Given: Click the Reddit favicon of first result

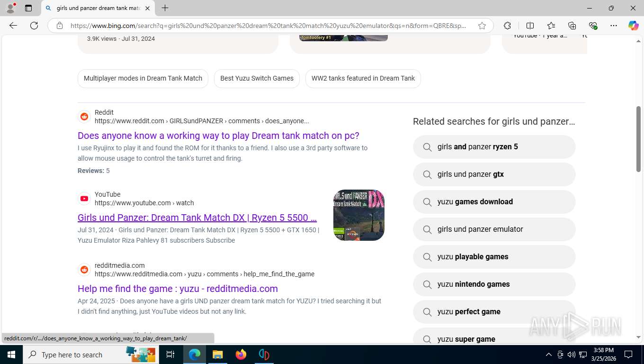Looking at the screenshot, I should [x=84, y=117].
